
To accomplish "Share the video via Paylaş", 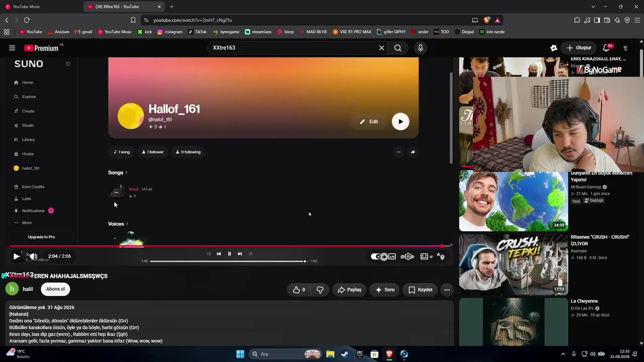I will tap(349, 290).
